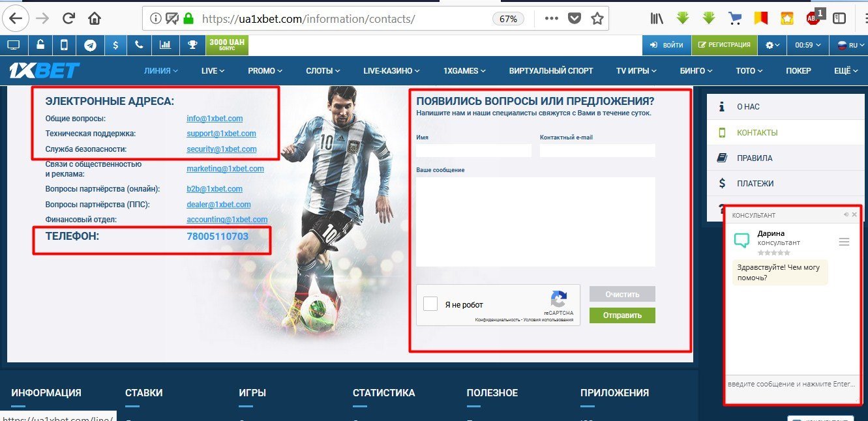Focus the Имя name field
The width and height of the screenshot is (868, 421).
point(474,151)
